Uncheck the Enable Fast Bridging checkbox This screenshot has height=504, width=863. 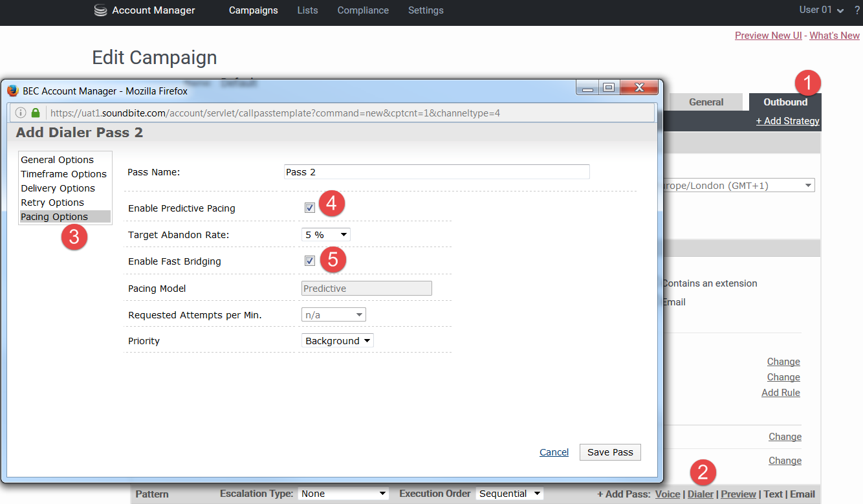point(310,261)
